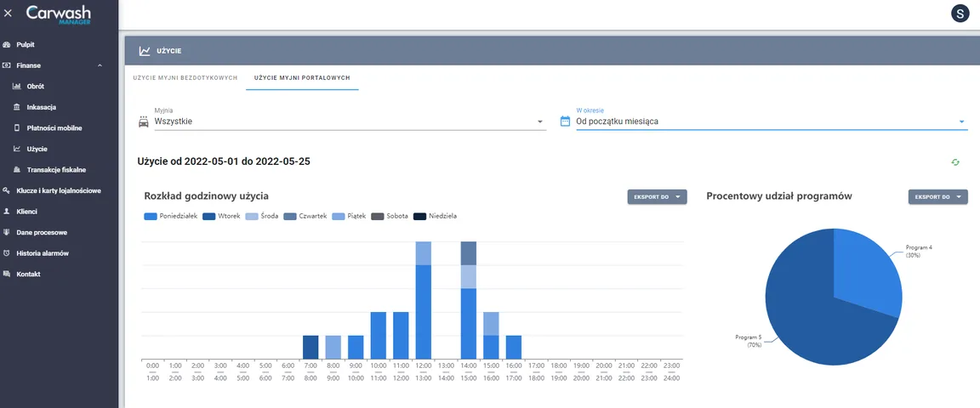Click the Inkasacja bank icon

17,107
